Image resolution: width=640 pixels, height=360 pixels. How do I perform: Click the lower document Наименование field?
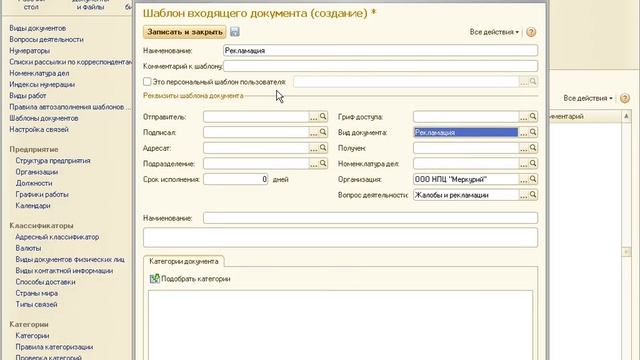370,218
